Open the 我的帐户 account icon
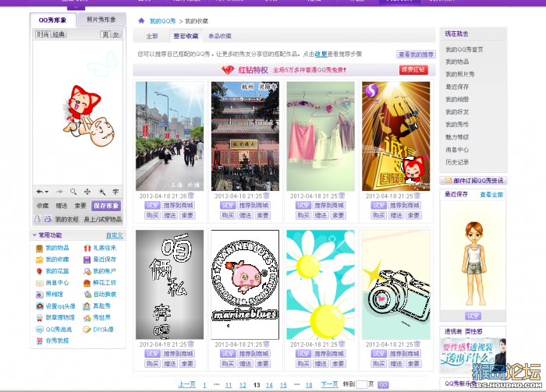The width and height of the screenshot is (546, 392). coord(87,271)
